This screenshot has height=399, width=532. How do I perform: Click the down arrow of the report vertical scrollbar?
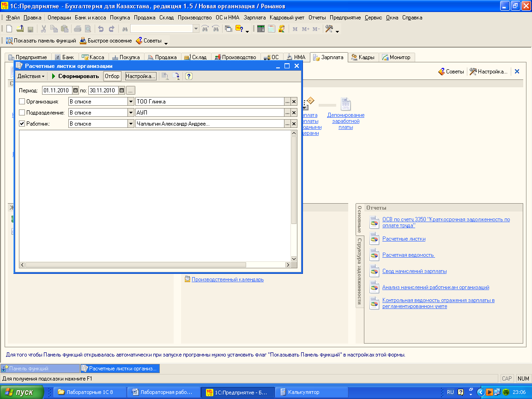294,259
